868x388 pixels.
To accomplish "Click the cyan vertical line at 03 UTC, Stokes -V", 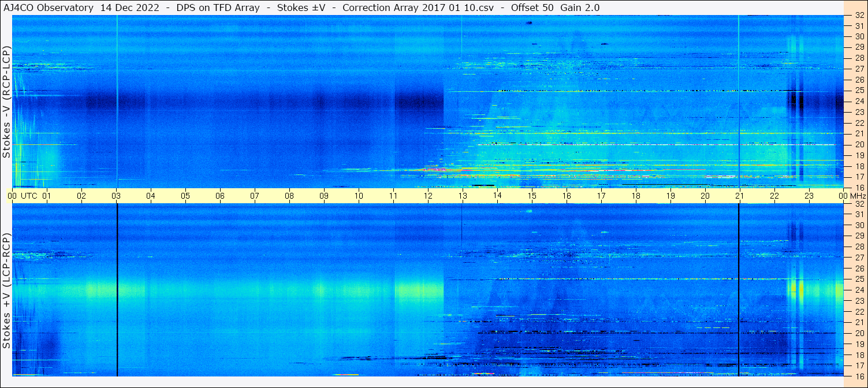I will tap(117, 101).
